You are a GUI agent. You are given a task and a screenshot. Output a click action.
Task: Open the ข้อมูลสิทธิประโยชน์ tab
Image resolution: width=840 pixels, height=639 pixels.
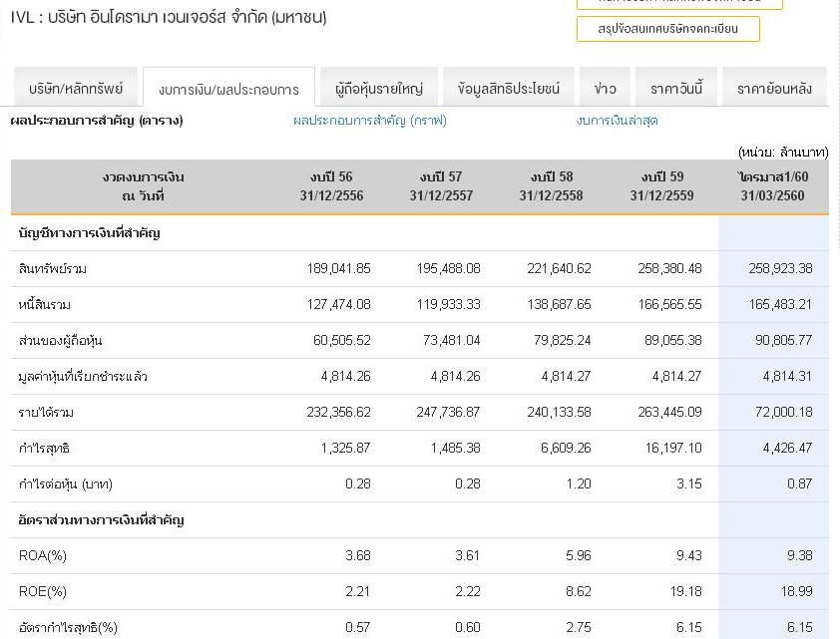pyautogui.click(x=509, y=89)
